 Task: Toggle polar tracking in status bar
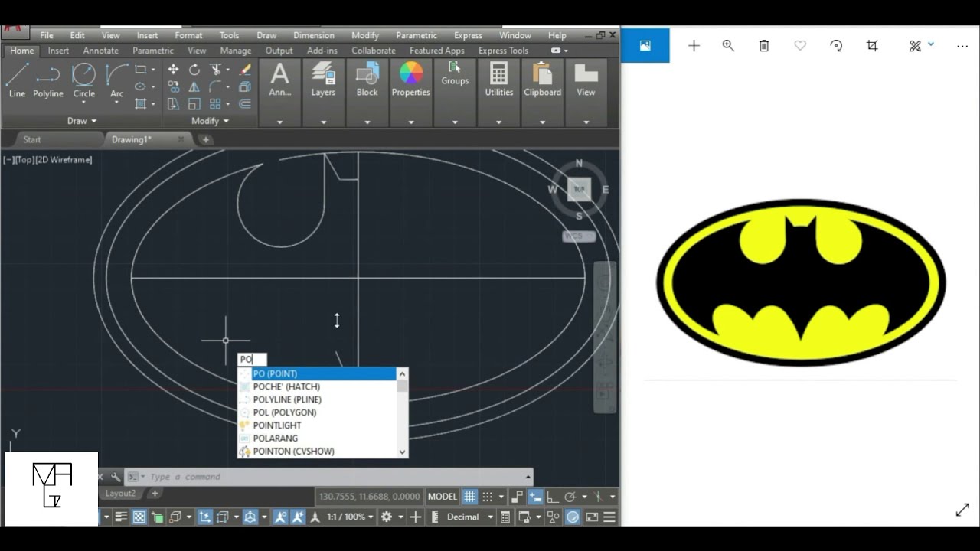570,496
